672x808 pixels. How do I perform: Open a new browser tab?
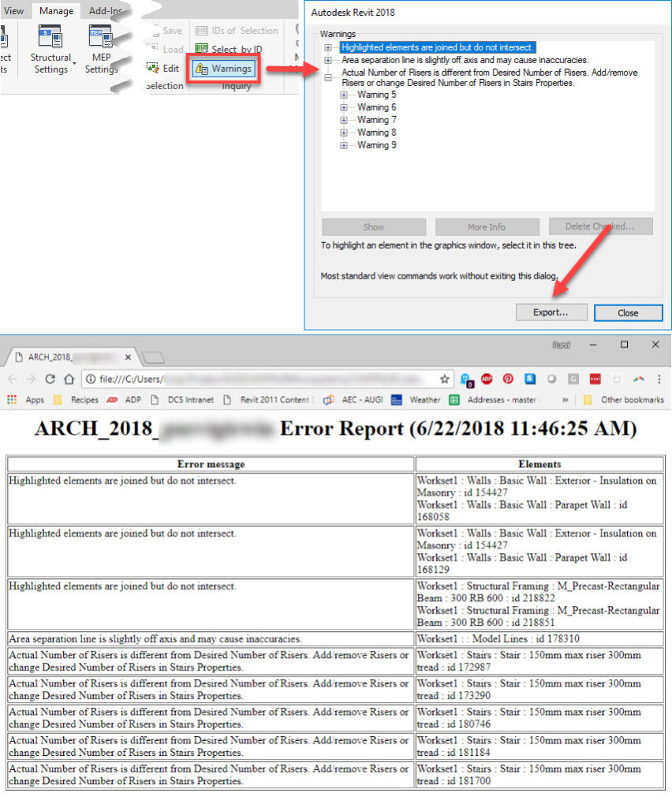point(153,357)
